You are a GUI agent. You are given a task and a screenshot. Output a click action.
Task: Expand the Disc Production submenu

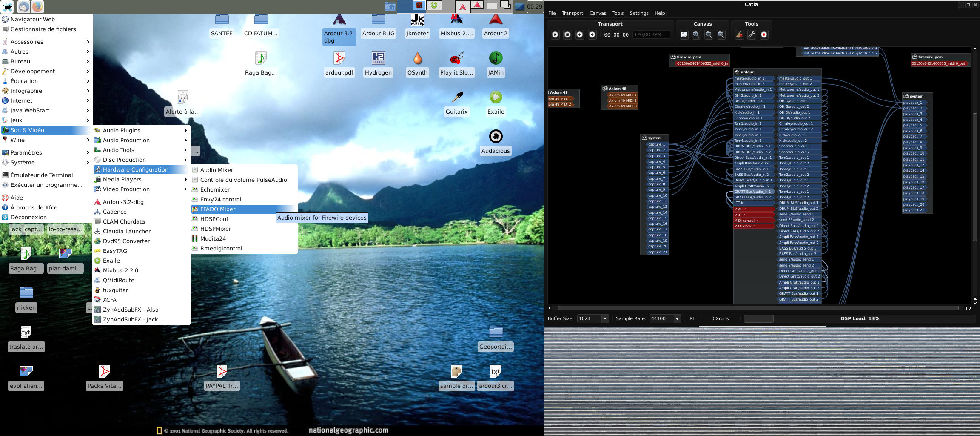point(141,160)
